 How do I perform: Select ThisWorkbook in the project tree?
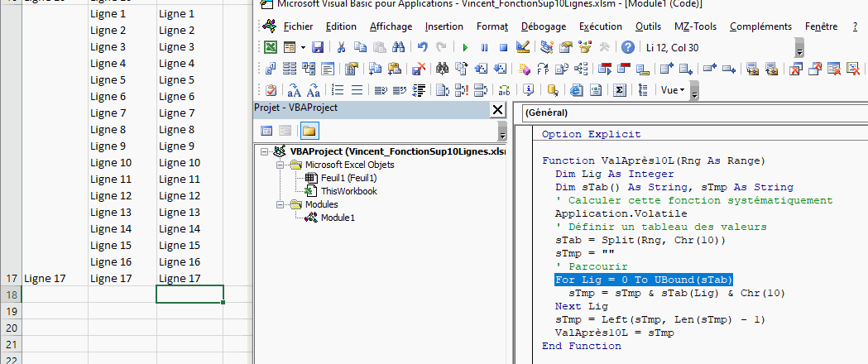point(348,191)
